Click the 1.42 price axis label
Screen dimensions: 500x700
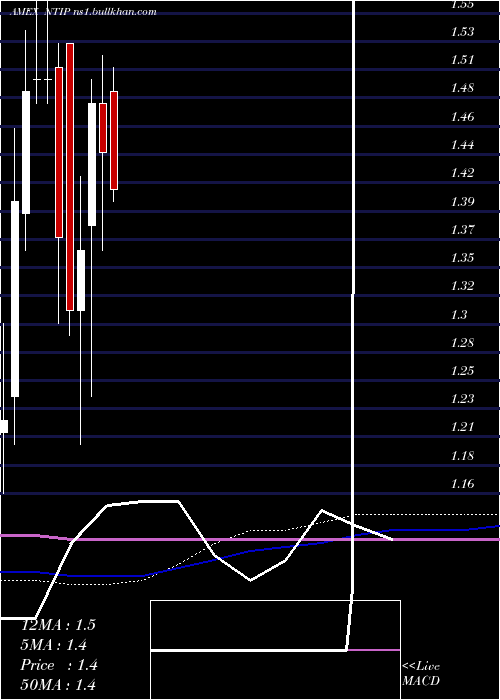click(462, 173)
